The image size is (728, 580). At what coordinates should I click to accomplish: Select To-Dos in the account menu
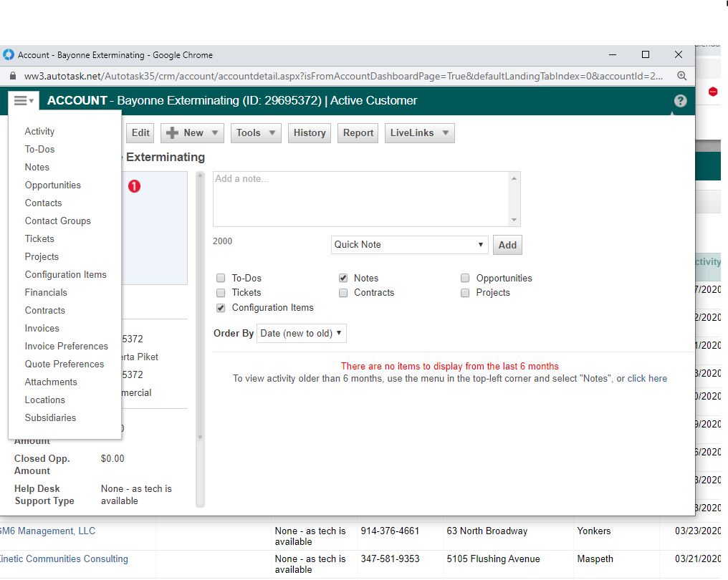click(39, 150)
